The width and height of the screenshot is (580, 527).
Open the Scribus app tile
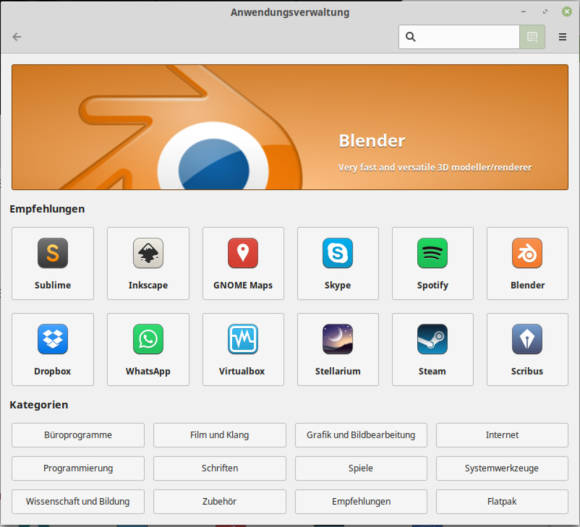click(527, 349)
